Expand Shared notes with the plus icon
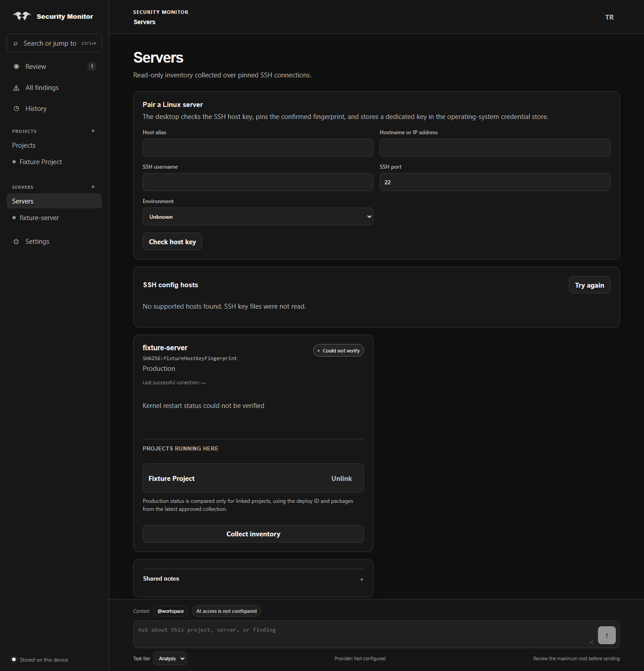Screen dimensions: 644x671 click(362, 579)
